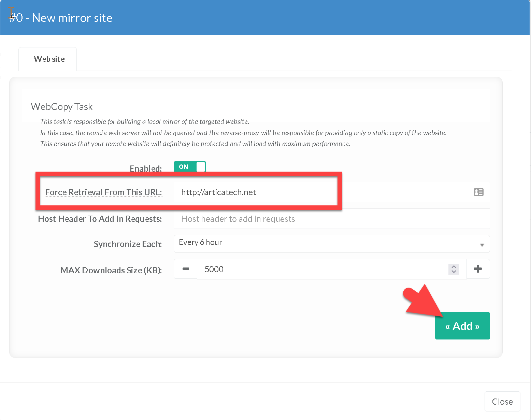Click the Synchronize Each label
The height and width of the screenshot is (420, 531).
tap(128, 244)
